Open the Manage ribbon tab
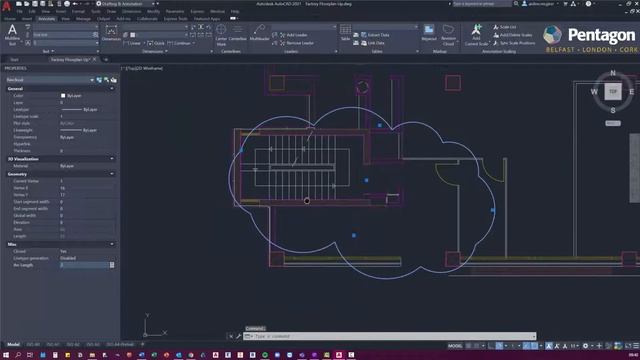 (x=83, y=19)
